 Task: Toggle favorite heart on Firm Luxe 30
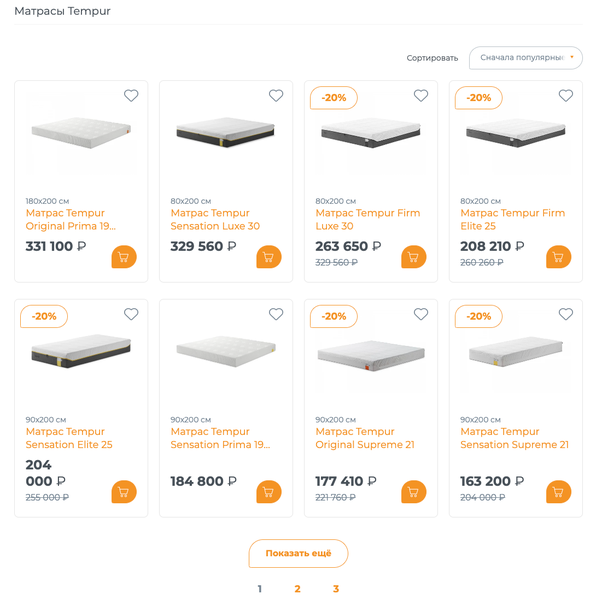[421, 95]
